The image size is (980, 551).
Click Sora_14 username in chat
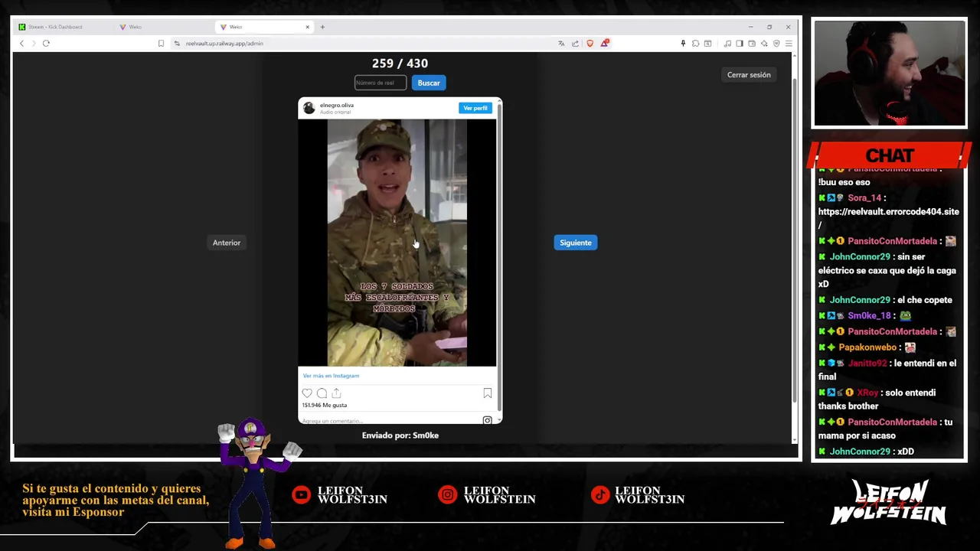[x=864, y=197]
